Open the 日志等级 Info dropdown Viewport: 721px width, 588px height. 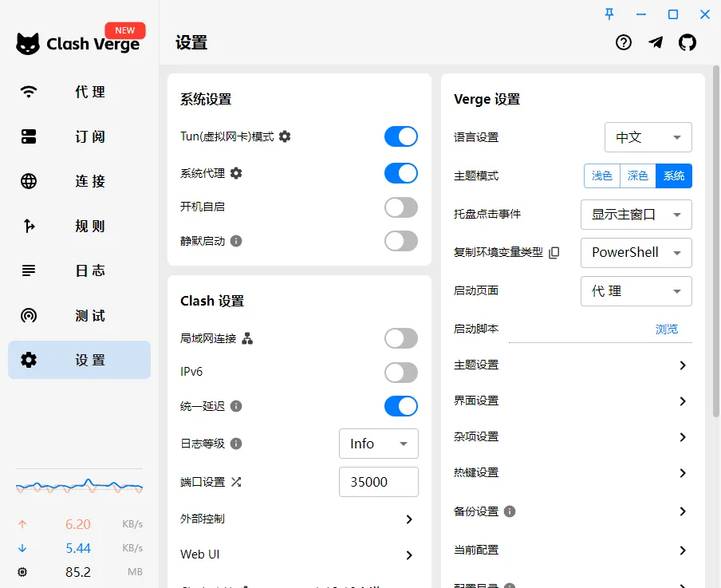(379, 444)
